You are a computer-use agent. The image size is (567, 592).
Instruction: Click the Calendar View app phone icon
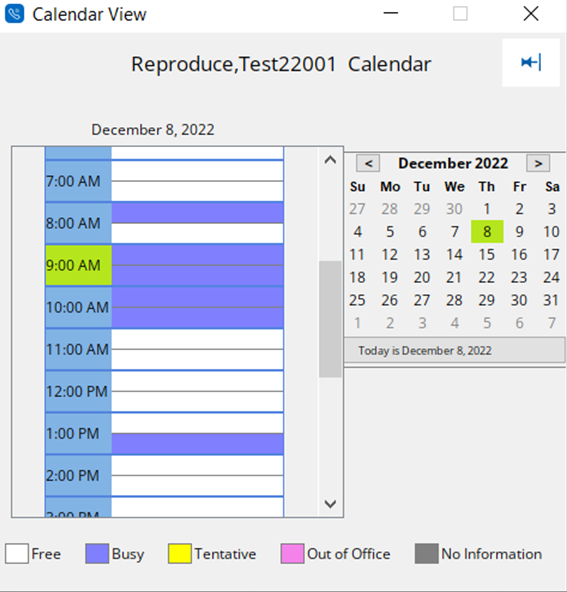tap(14, 14)
